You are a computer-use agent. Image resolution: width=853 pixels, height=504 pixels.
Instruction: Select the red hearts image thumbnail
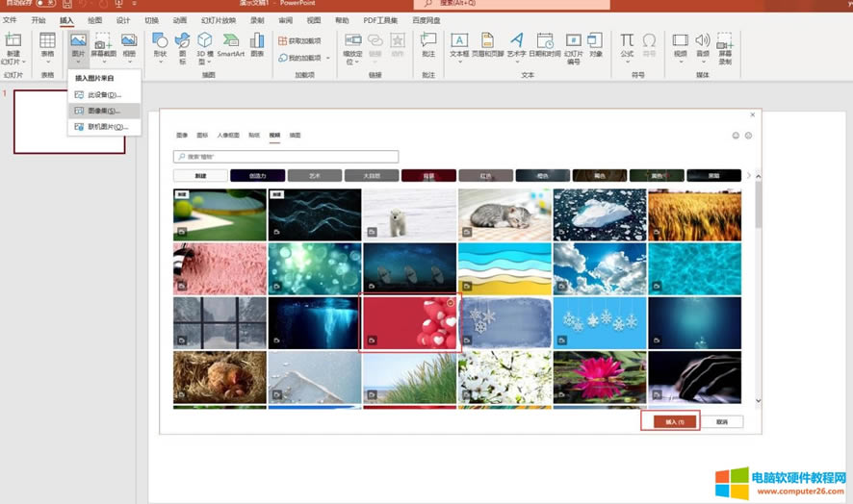tap(409, 323)
